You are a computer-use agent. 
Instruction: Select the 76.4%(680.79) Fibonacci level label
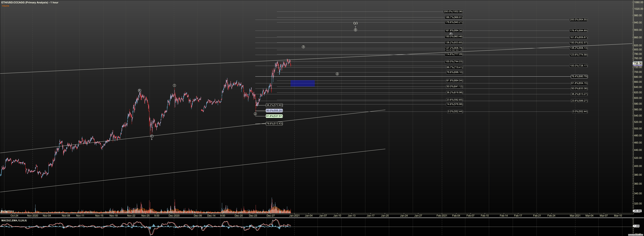579,77
